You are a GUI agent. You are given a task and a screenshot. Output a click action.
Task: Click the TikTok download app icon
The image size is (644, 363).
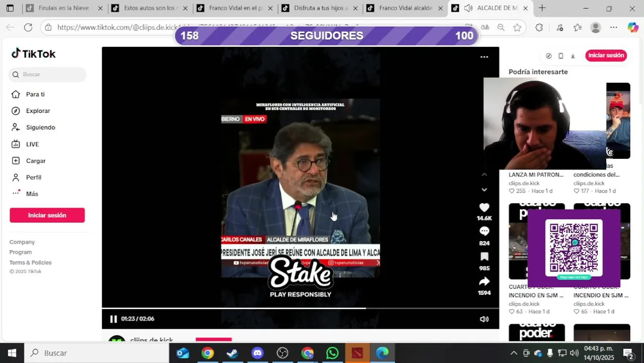click(573, 56)
